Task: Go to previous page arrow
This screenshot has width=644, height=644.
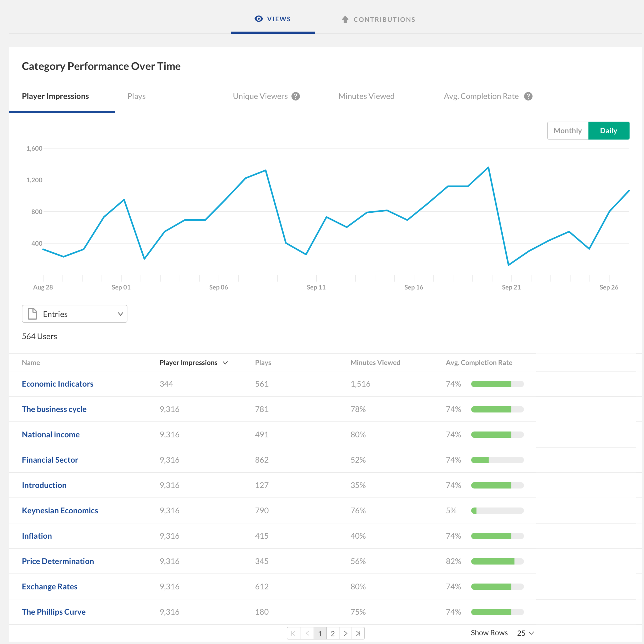Action: click(307, 633)
